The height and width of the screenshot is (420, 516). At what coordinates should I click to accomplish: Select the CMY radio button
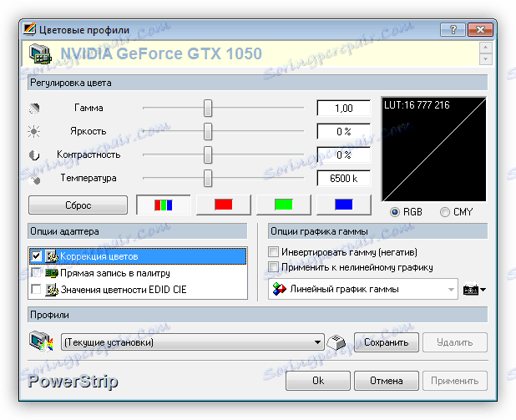click(x=444, y=212)
